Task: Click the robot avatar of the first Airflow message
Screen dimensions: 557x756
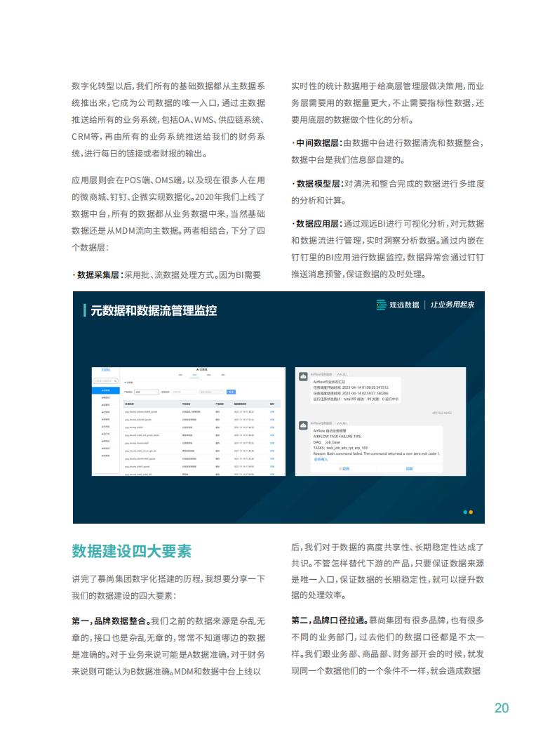Action: 303,376
